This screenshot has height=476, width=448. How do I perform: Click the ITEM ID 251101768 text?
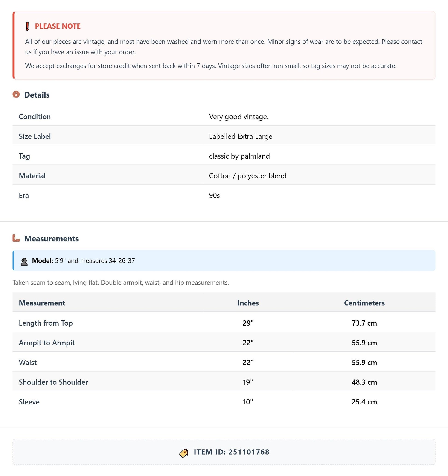point(231,452)
